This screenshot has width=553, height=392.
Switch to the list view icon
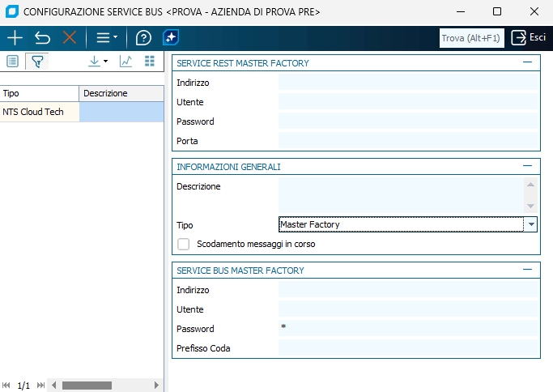pyautogui.click(x=13, y=62)
